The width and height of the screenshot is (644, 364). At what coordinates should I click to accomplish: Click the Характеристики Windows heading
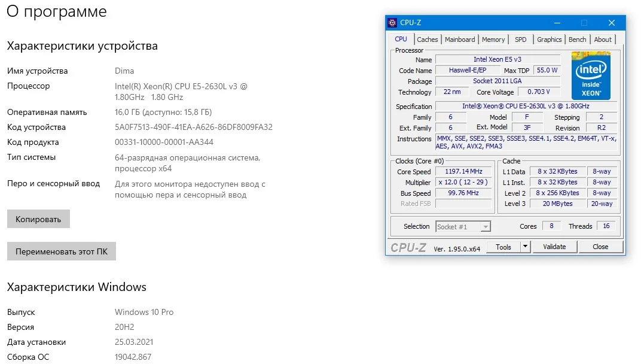click(77, 287)
